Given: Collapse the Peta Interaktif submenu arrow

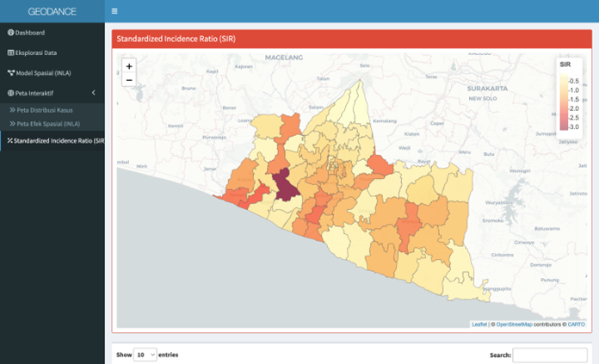Looking at the screenshot, I should (x=93, y=92).
